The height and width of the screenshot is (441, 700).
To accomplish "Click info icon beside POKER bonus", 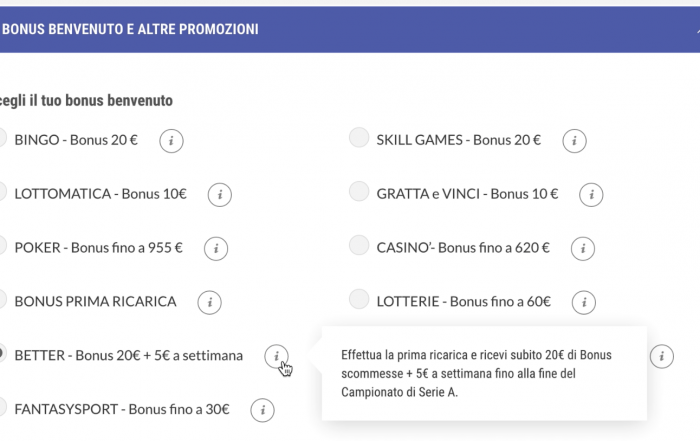I will [216, 249].
